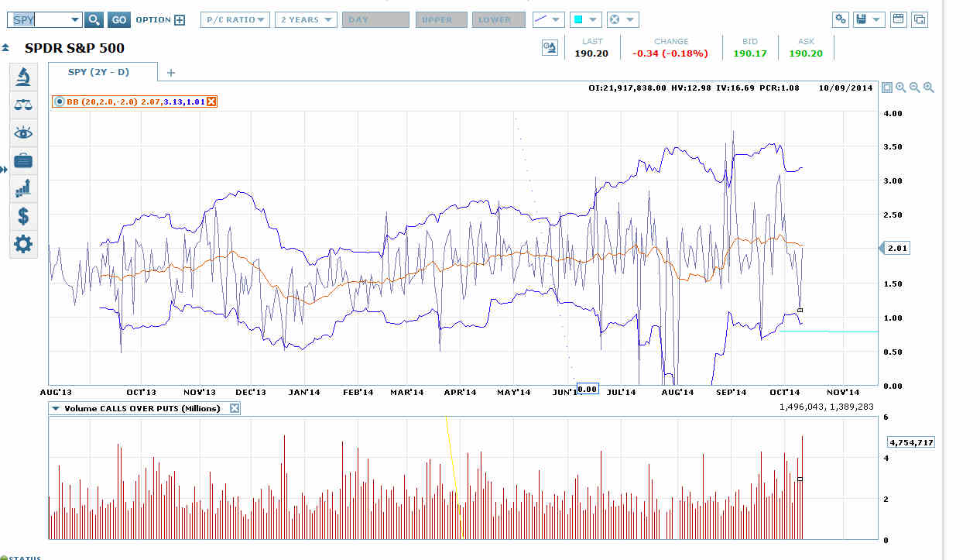The image size is (980, 560).
Task: Open the microscope research sidebar icon
Action: click(23, 76)
